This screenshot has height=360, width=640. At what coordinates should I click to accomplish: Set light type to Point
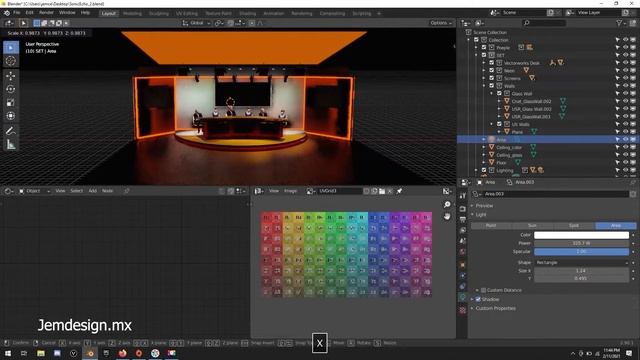491,226
